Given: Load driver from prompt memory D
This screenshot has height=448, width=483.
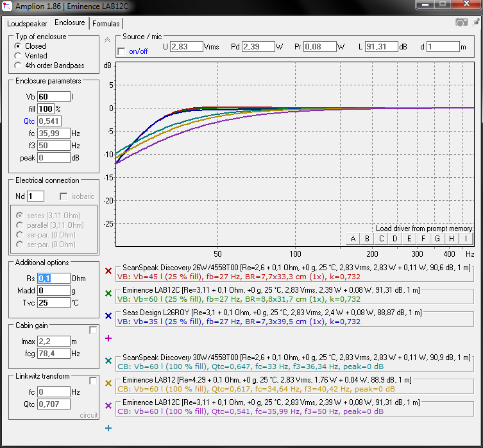Looking at the screenshot, I should point(395,239).
